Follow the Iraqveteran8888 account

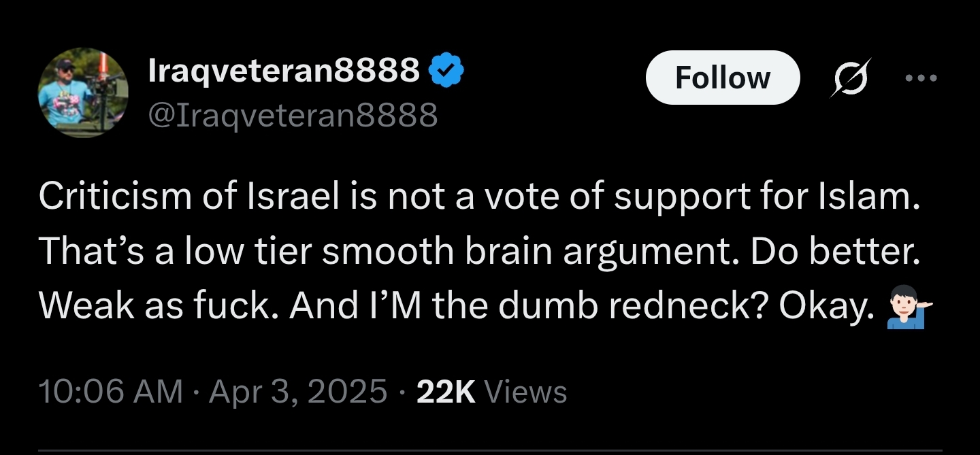coord(723,78)
